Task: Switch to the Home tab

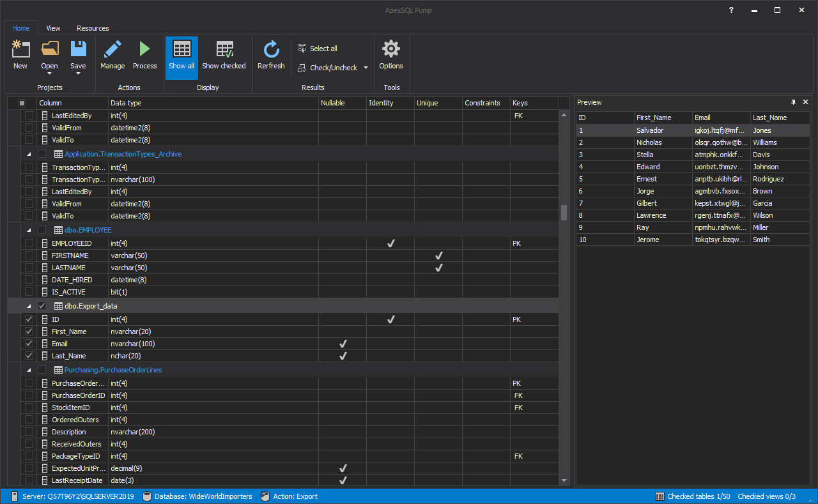Action: point(21,28)
